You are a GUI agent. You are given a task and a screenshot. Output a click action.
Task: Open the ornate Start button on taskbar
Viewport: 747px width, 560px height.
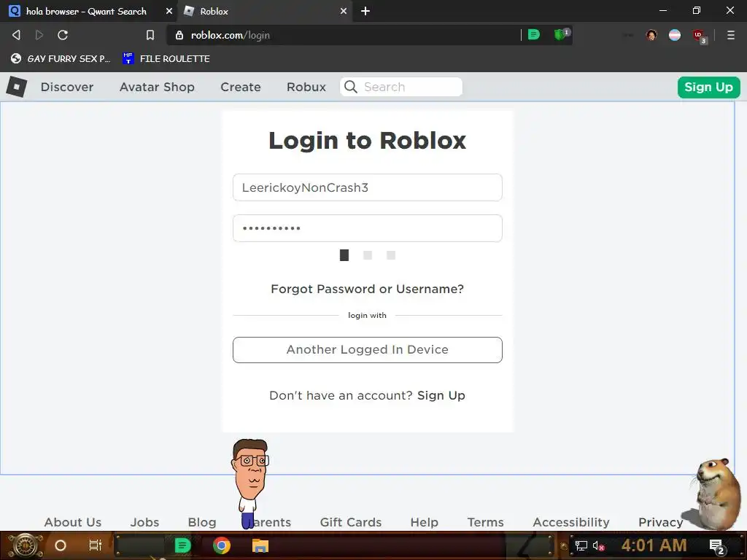click(26, 545)
